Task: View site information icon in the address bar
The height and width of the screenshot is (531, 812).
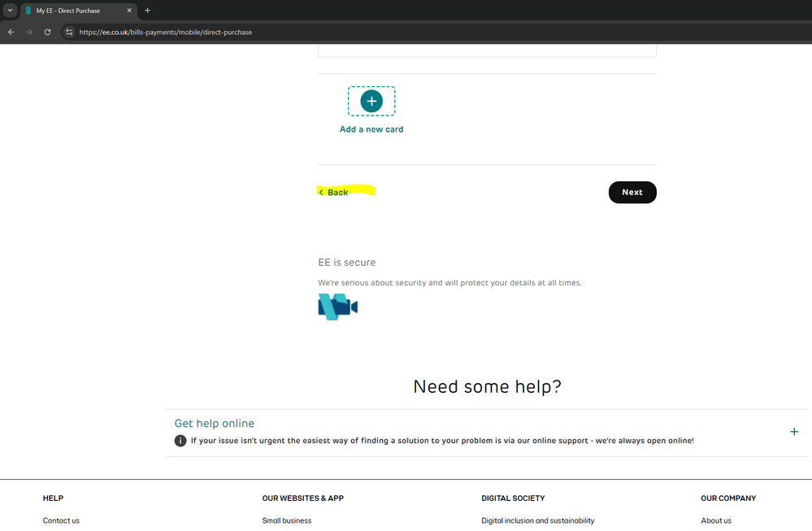Action: pyautogui.click(x=70, y=32)
